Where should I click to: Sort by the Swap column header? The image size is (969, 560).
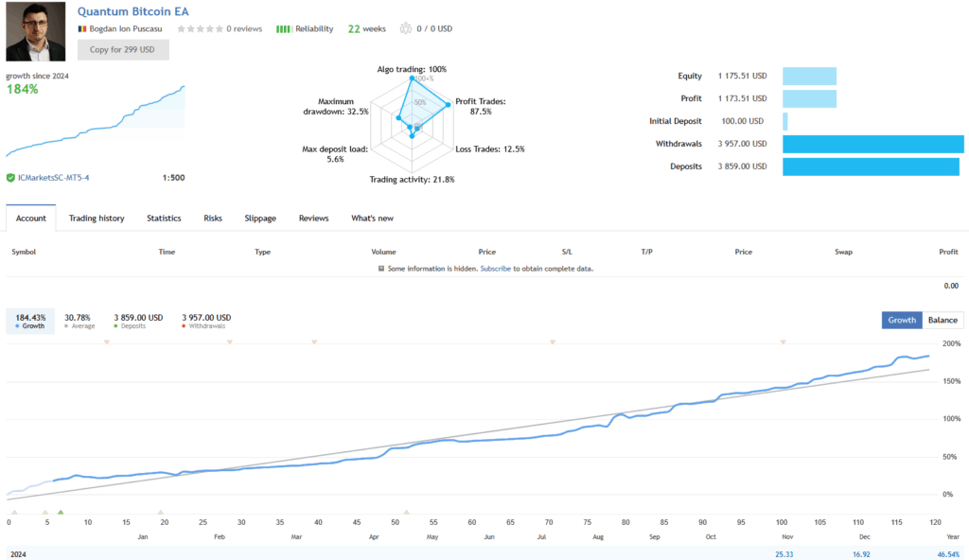click(843, 253)
